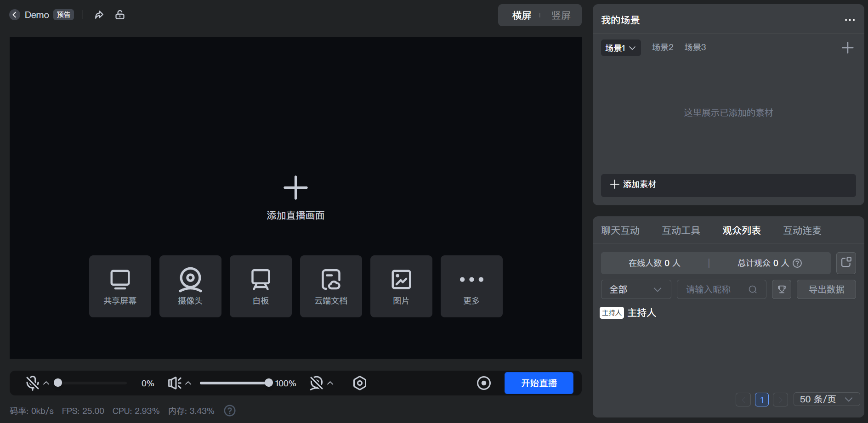Click the unlock padlock icon
The width and height of the screenshot is (868, 423).
point(120,15)
